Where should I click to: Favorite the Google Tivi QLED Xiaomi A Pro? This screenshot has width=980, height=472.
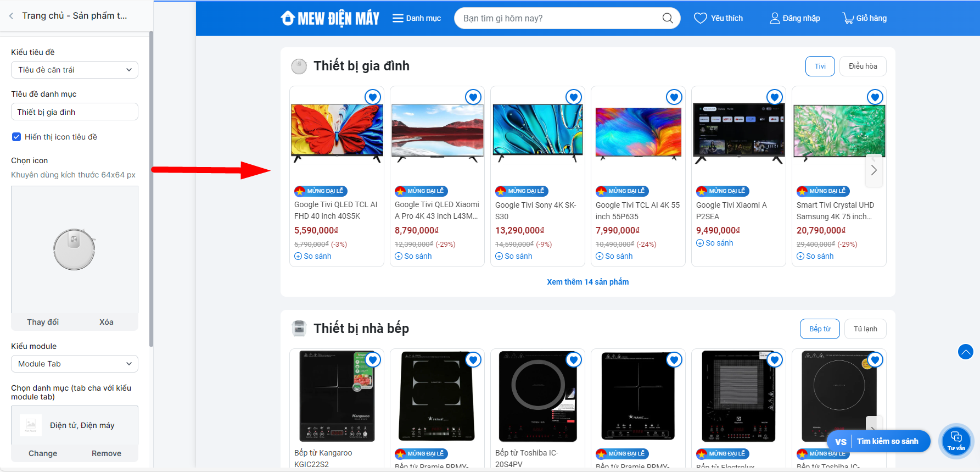click(473, 97)
